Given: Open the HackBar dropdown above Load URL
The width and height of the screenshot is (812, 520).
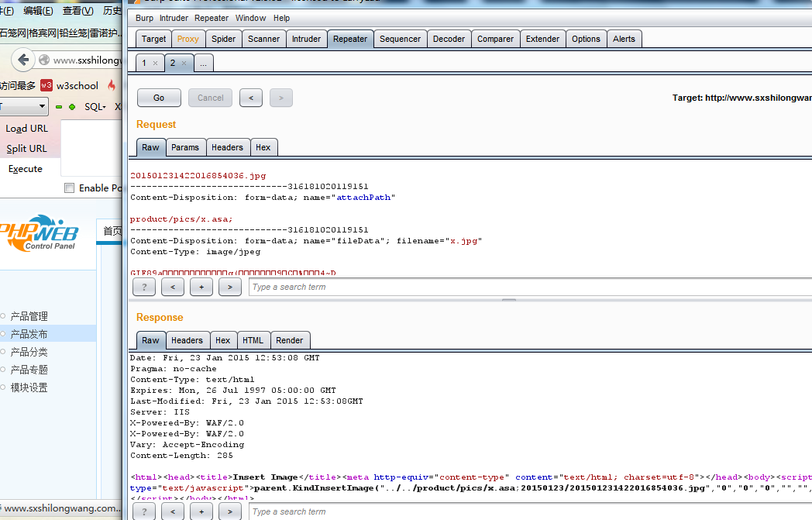Looking at the screenshot, I should click(24, 107).
